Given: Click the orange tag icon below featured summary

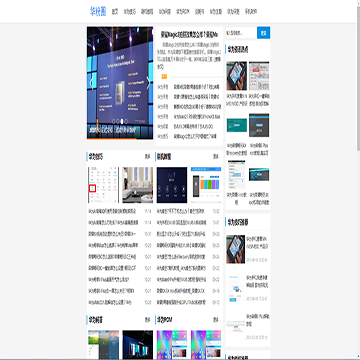Looking at the screenshot, I should 164,77.
